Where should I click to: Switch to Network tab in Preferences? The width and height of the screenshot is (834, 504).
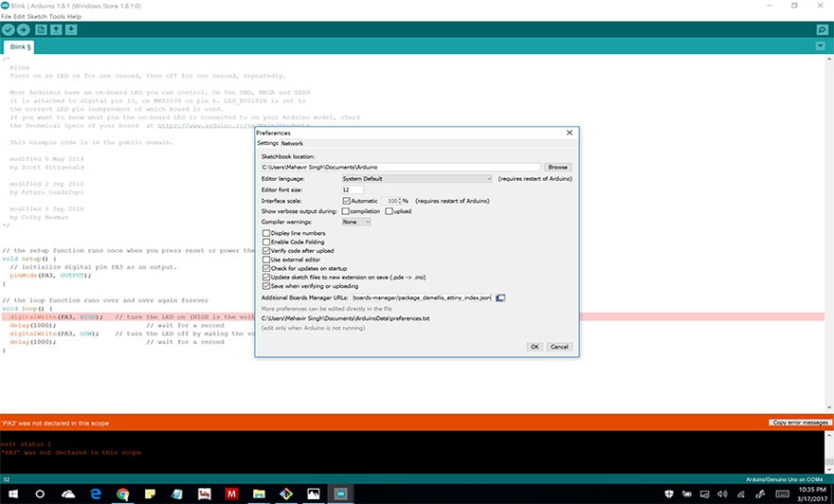click(x=292, y=144)
